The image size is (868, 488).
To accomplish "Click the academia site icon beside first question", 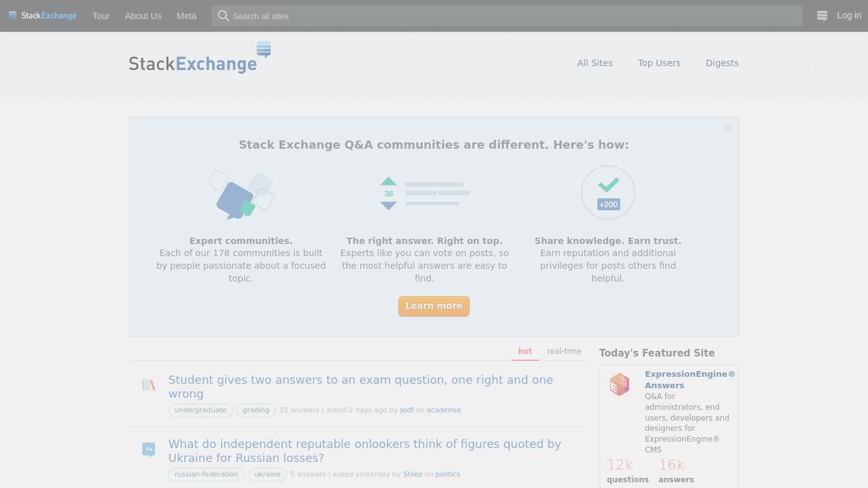I will (149, 385).
